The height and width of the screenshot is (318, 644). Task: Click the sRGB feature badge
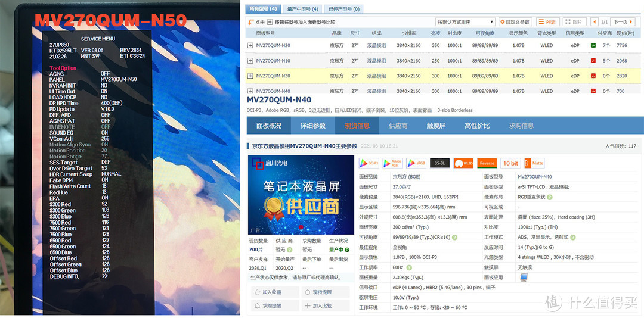pos(416,163)
